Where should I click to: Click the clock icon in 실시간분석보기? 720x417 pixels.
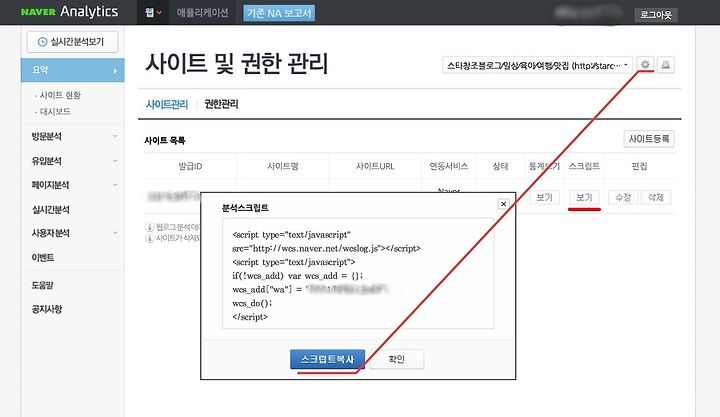42,42
